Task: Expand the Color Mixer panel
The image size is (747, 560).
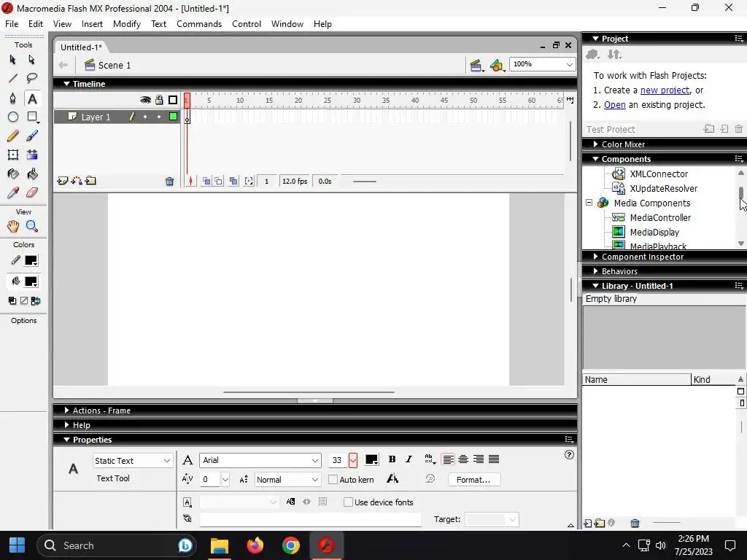Action: pos(623,144)
